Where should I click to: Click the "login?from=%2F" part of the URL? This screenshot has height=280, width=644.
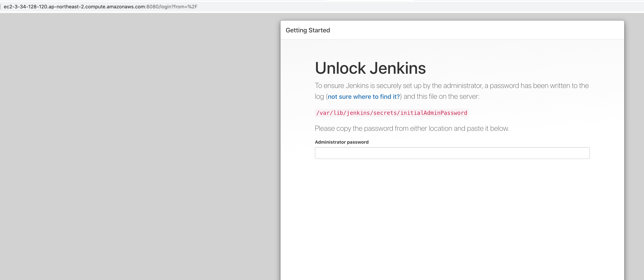click(179, 7)
